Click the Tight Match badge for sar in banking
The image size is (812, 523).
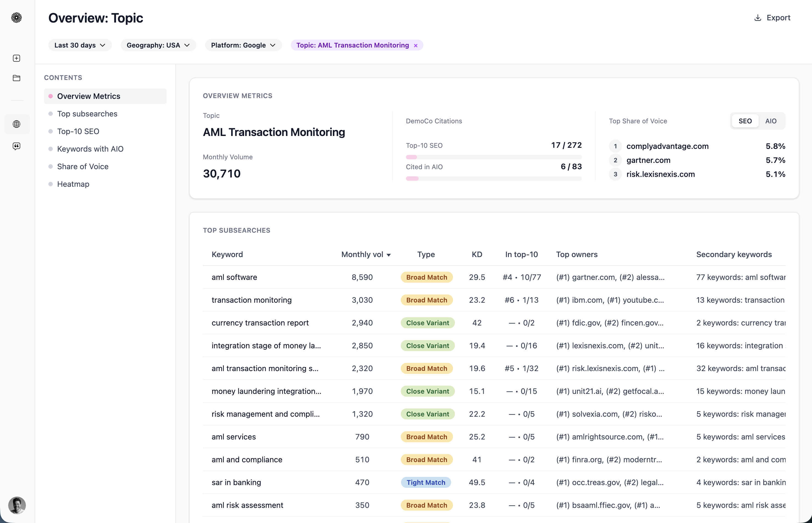click(x=426, y=482)
